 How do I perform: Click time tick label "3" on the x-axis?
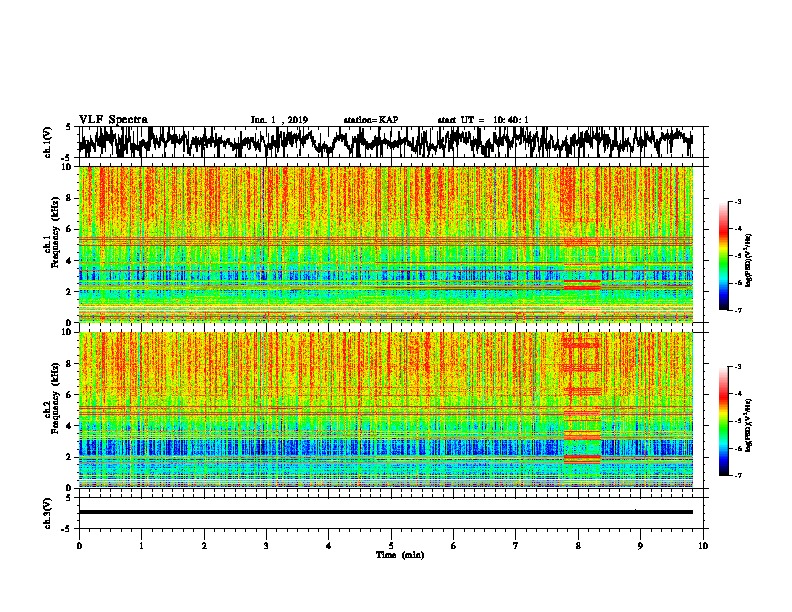click(x=266, y=546)
